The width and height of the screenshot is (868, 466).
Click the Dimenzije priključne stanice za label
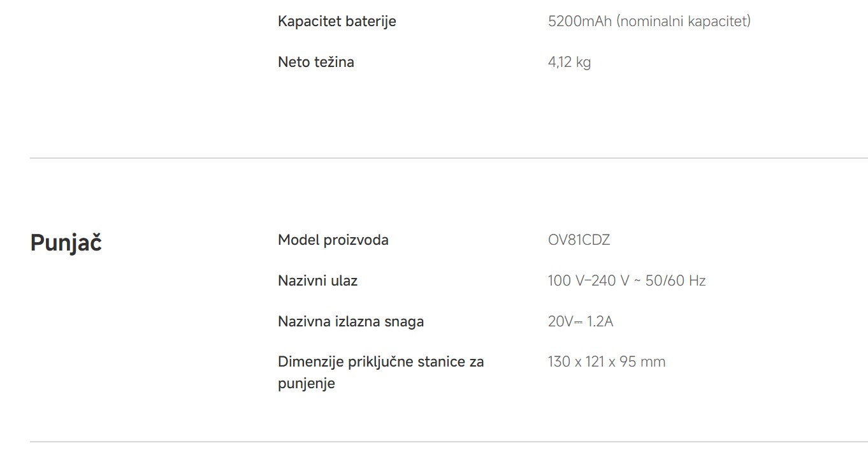[x=380, y=361]
